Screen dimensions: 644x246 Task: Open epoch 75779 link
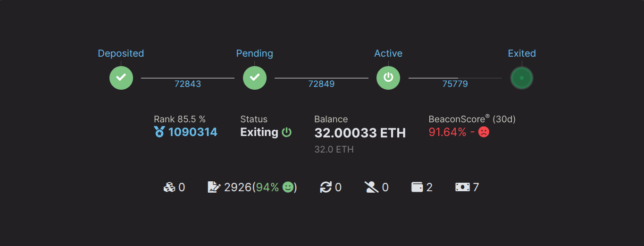click(455, 84)
